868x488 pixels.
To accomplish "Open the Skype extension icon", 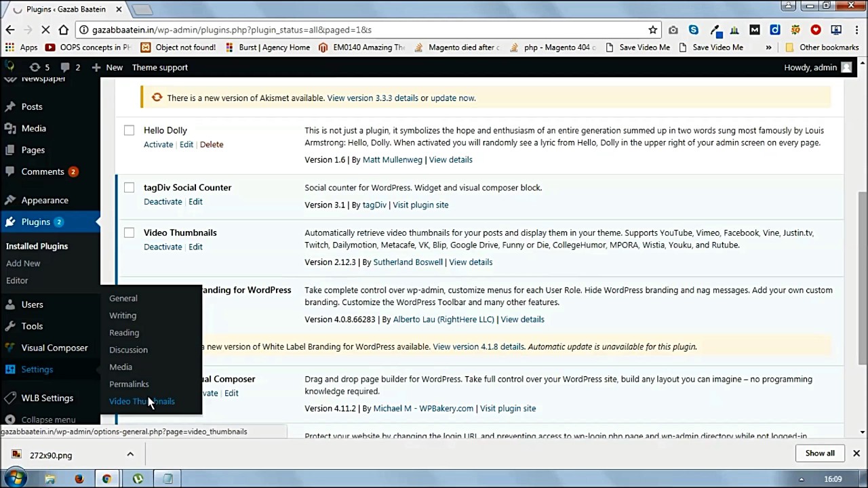I will tap(693, 30).
